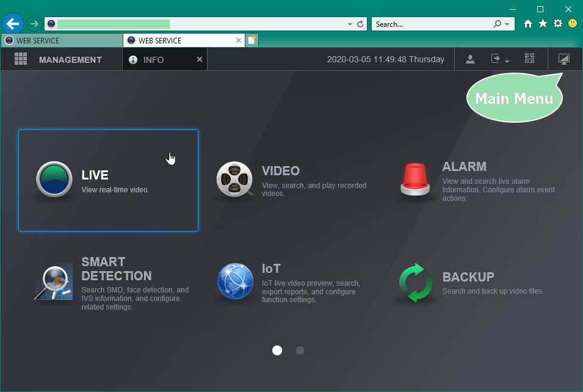
Task: Select the first page indicator dot
Action: (x=277, y=350)
